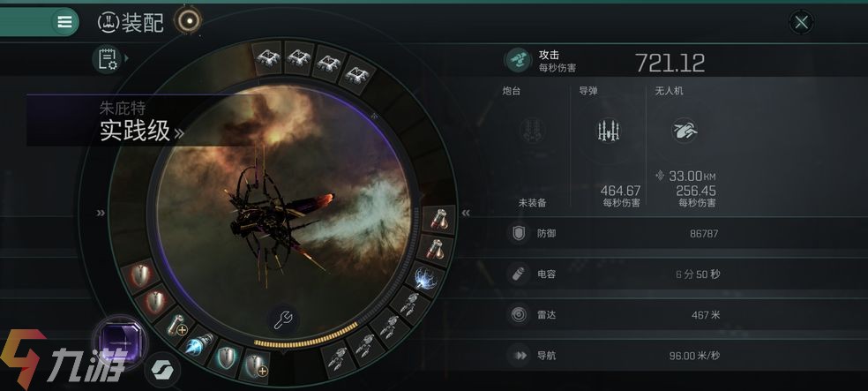Open the fitting presets clipboard icon
The height and width of the screenshot is (391, 868).
(108, 59)
